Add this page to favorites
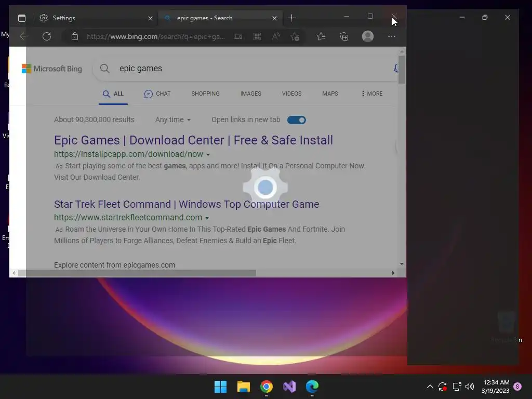The height and width of the screenshot is (399, 532). (x=295, y=36)
